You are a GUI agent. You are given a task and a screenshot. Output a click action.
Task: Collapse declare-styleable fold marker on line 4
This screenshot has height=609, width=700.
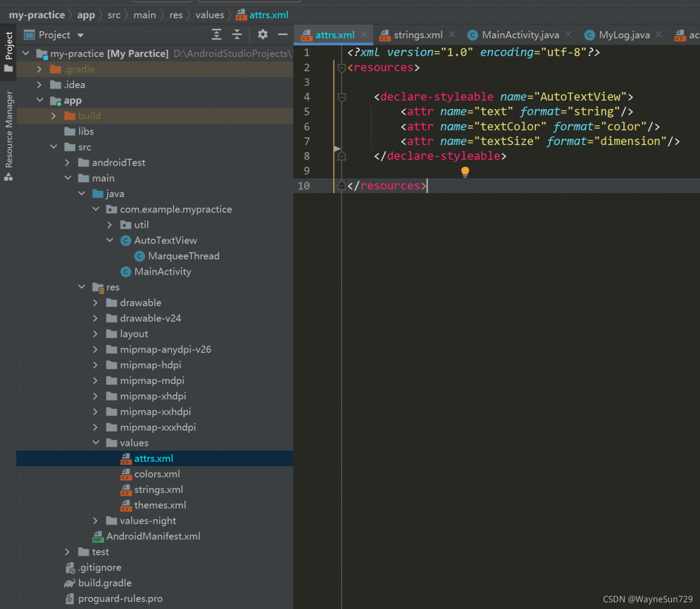(341, 97)
